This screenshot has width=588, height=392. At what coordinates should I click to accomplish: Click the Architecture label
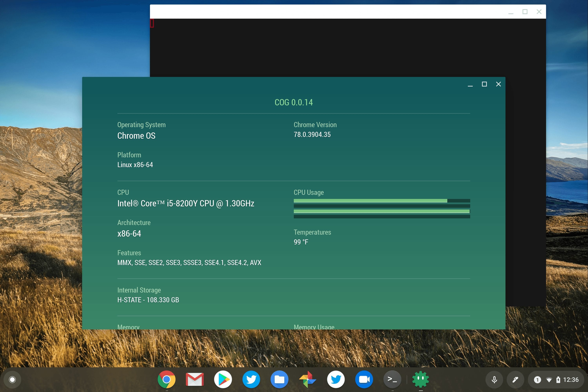pyautogui.click(x=134, y=223)
